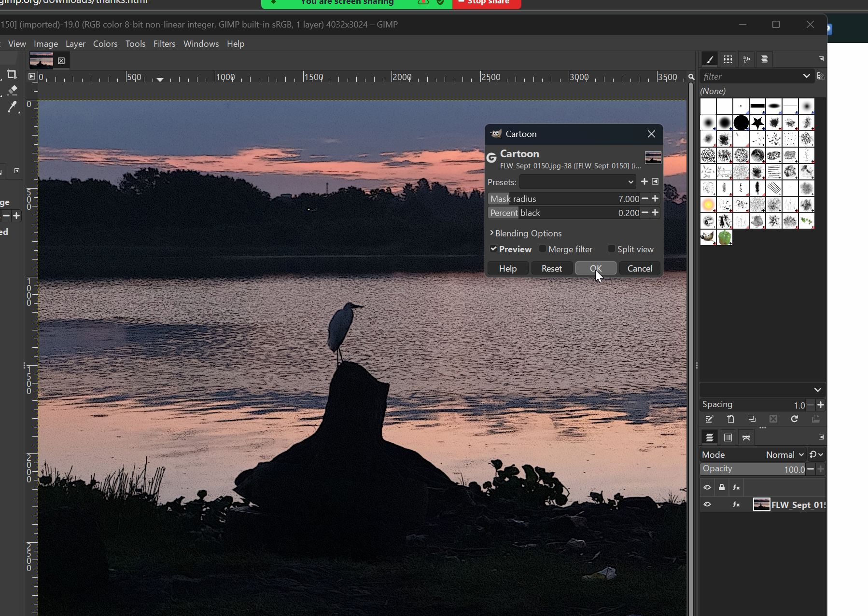Stop screen sharing with the Stop share button
The image size is (868, 616).
point(487,3)
